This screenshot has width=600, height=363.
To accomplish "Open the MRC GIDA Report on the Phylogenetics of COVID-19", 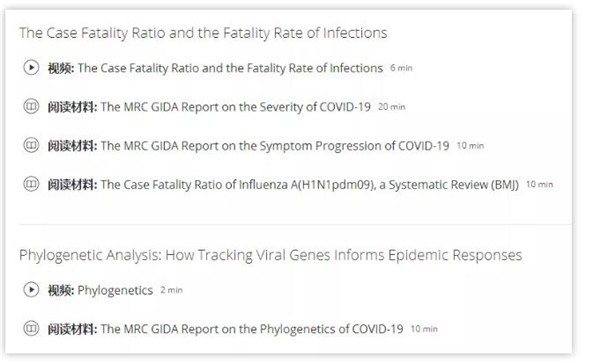I will [x=252, y=329].
